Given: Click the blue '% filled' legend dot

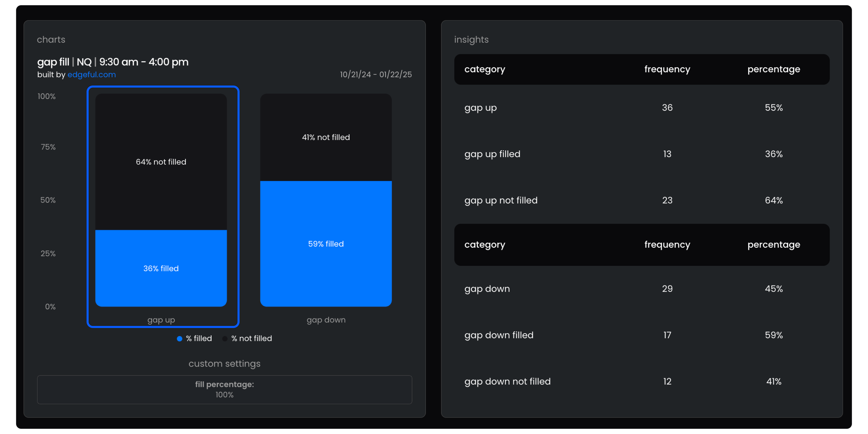Looking at the screenshot, I should tap(180, 339).
